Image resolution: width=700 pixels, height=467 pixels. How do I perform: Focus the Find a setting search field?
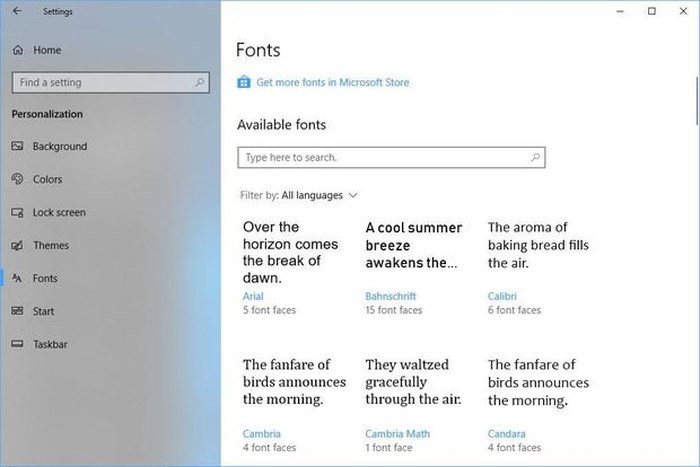[100, 83]
